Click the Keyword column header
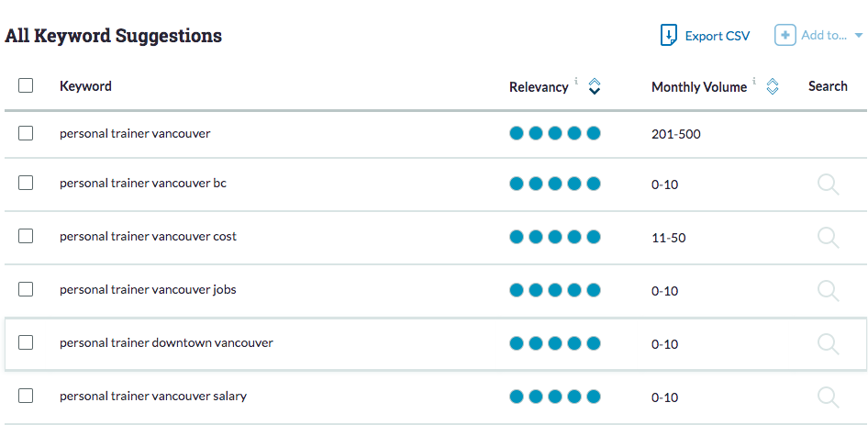 click(86, 86)
